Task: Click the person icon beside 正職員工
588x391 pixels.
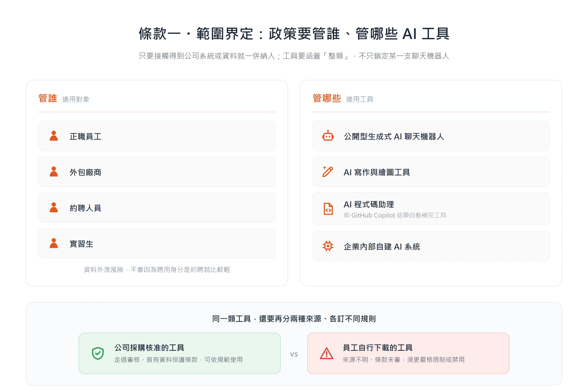Action: pyautogui.click(x=54, y=136)
